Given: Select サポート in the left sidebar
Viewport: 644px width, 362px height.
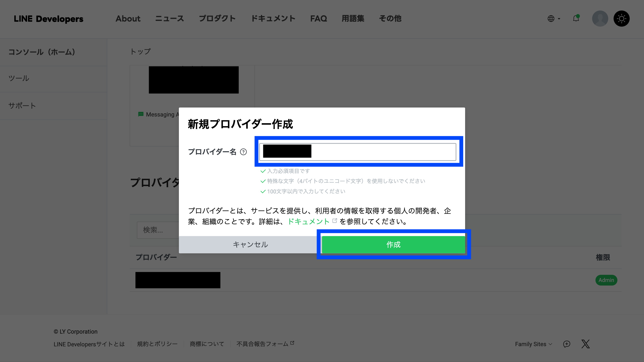Looking at the screenshot, I should 22,106.
